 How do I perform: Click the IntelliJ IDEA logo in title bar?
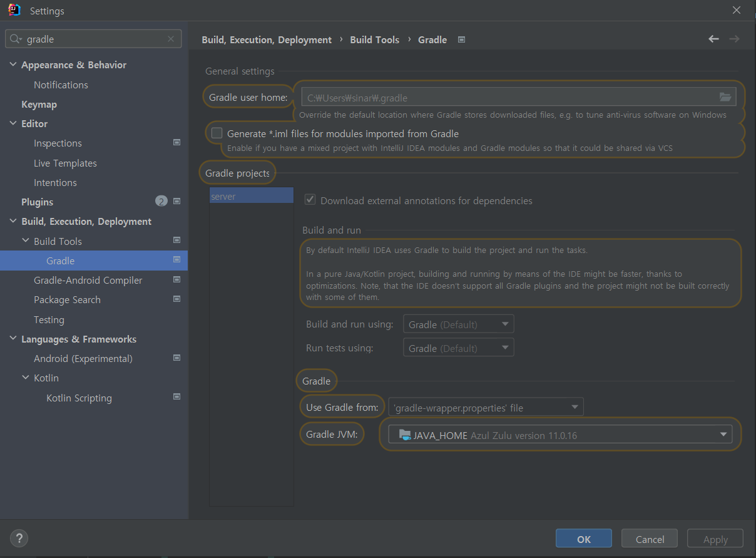[14, 11]
